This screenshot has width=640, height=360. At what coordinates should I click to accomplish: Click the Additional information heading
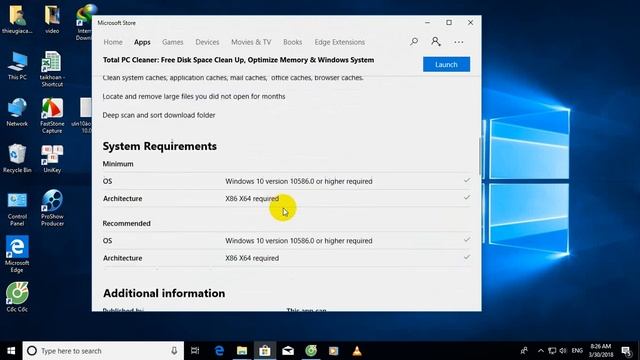(164, 293)
